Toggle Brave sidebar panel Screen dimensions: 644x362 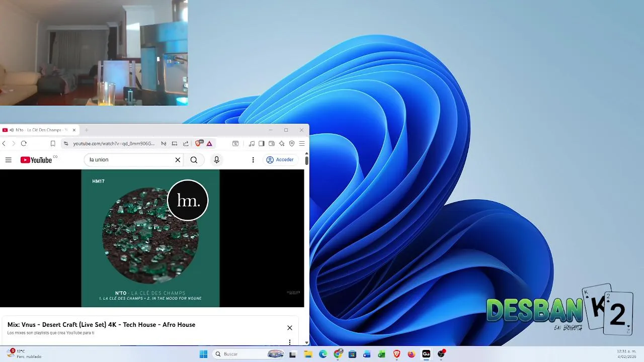[262, 143]
